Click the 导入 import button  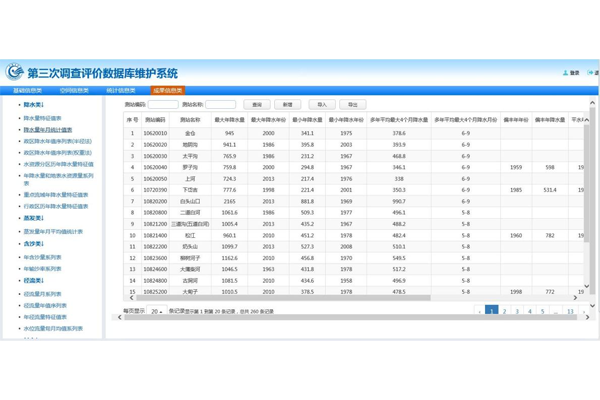(x=321, y=104)
